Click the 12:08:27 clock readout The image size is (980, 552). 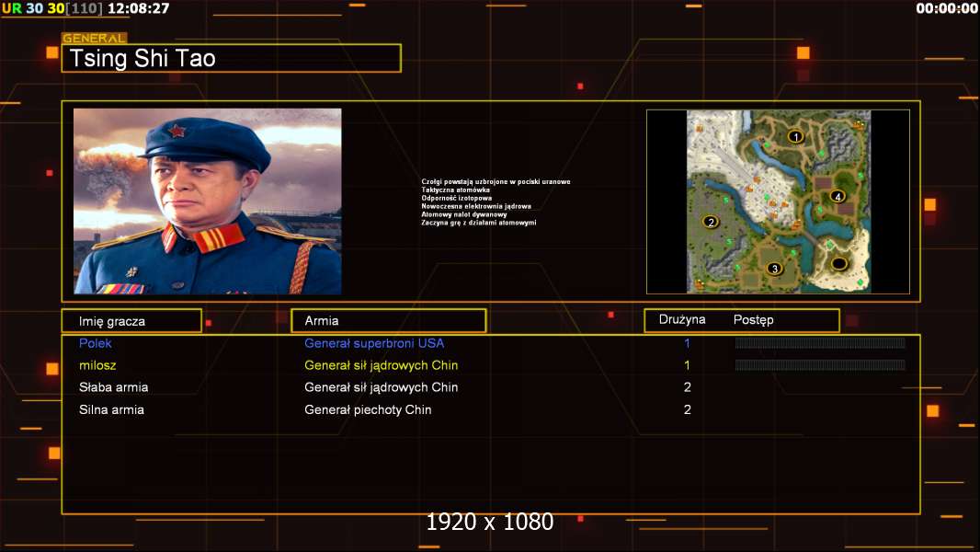pos(138,9)
